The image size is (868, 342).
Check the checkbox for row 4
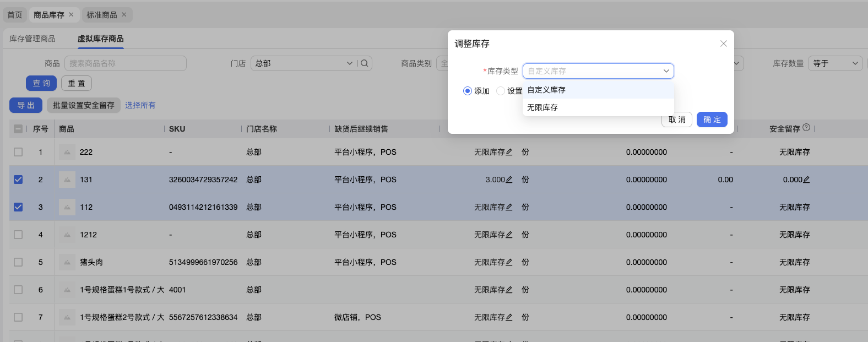click(x=18, y=235)
